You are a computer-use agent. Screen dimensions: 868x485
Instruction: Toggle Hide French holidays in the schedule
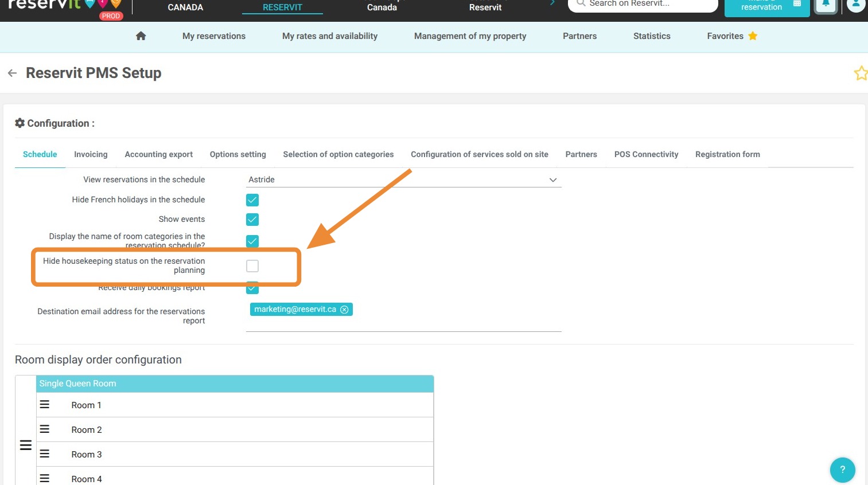coord(252,200)
